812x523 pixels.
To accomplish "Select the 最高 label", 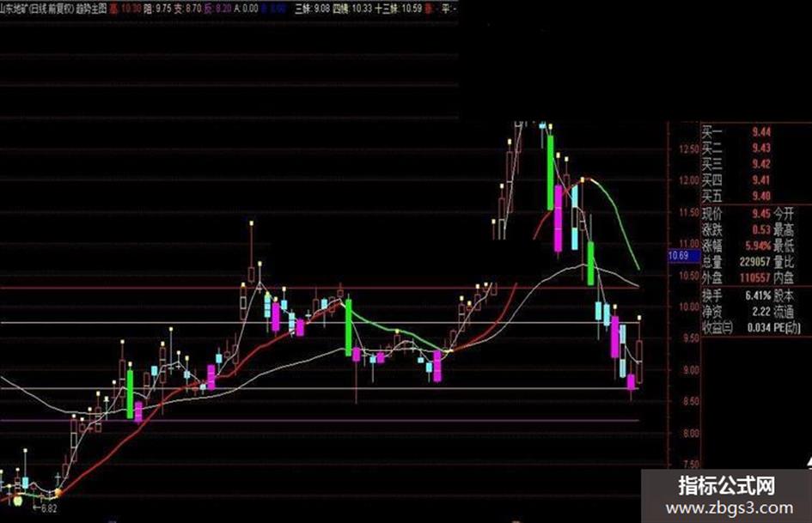I will (784, 229).
